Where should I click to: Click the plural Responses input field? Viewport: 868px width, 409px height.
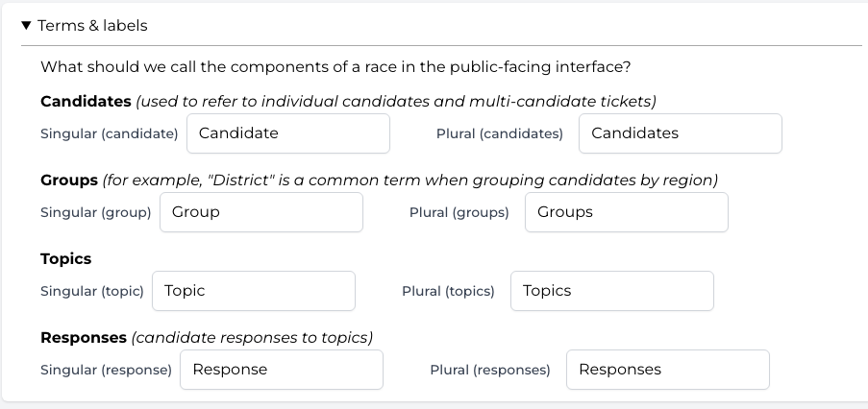667,370
